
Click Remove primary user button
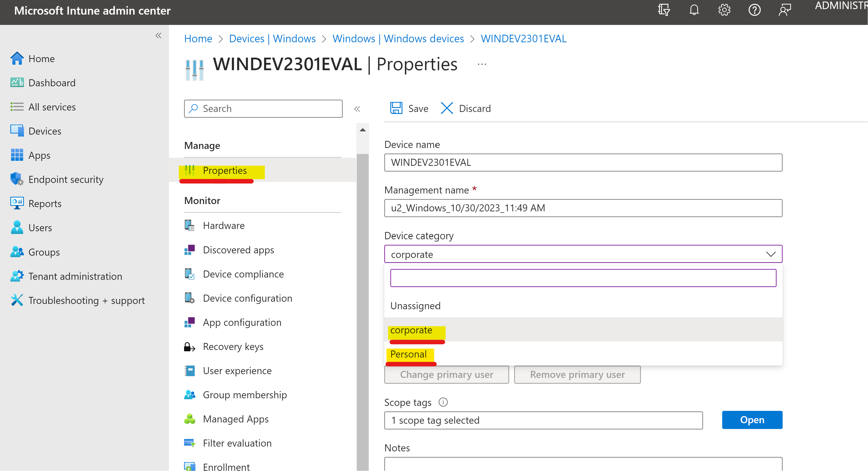(577, 374)
